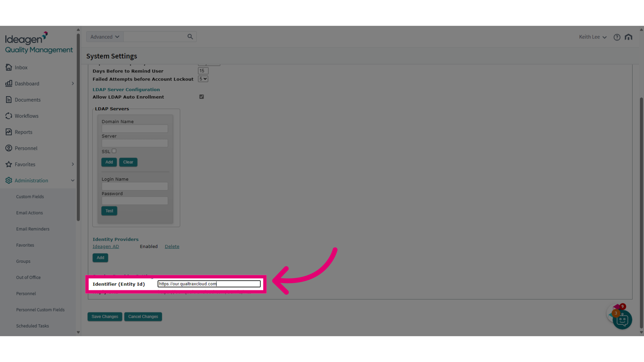Click the Personnel person icon
Image resolution: width=644 pixels, height=362 pixels.
point(9,148)
